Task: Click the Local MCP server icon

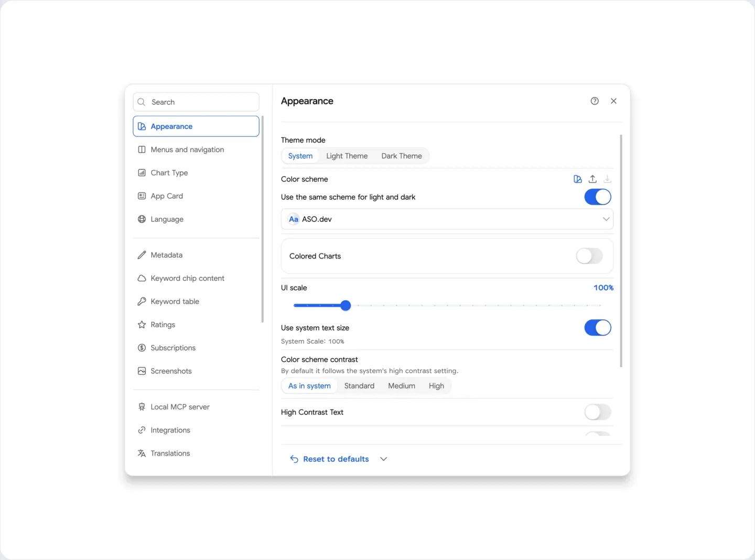Action: click(142, 407)
